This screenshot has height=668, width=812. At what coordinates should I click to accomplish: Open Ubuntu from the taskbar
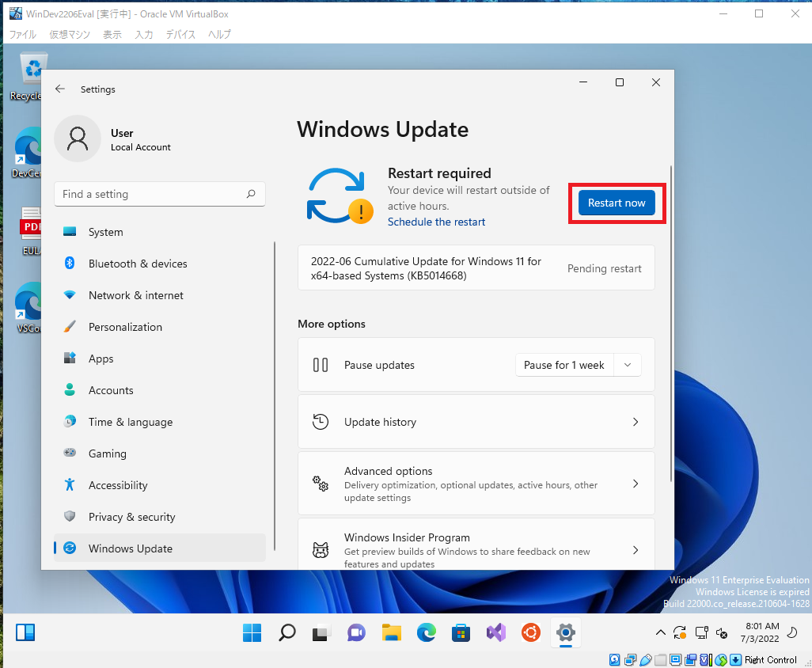coord(531,633)
